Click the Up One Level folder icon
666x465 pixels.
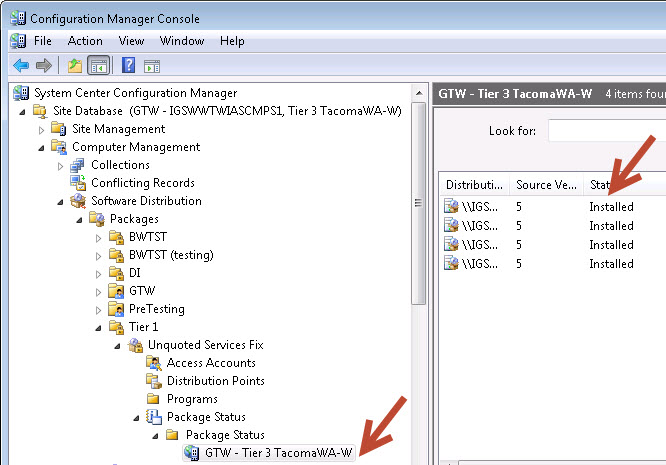click(75, 66)
